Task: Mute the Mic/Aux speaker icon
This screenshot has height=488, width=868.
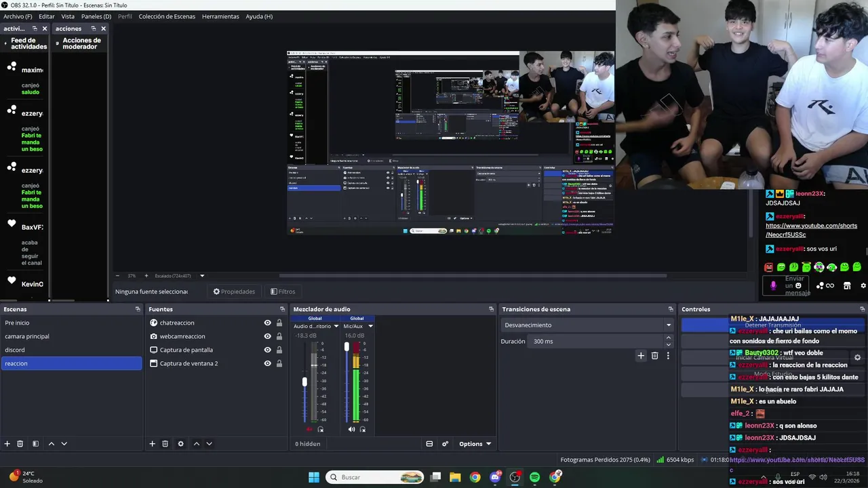Action: [351, 429]
